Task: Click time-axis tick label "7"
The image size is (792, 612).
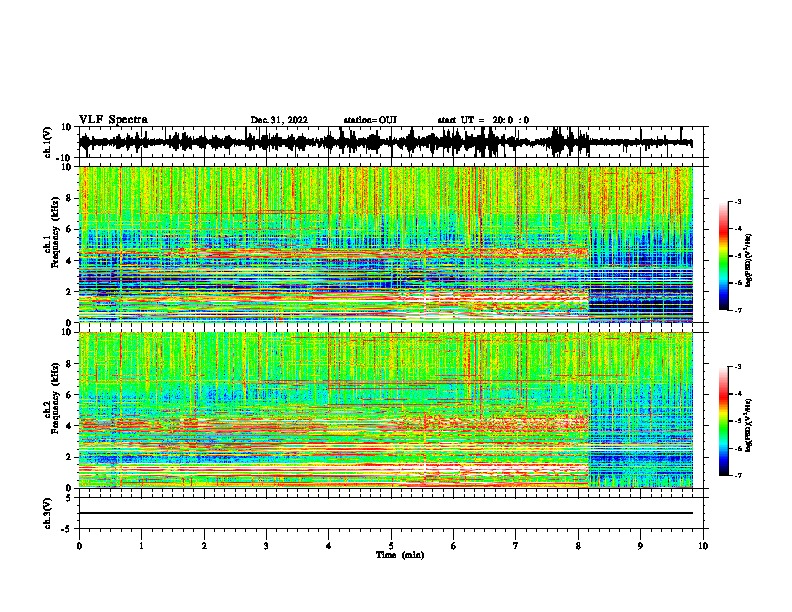Action: click(x=516, y=546)
